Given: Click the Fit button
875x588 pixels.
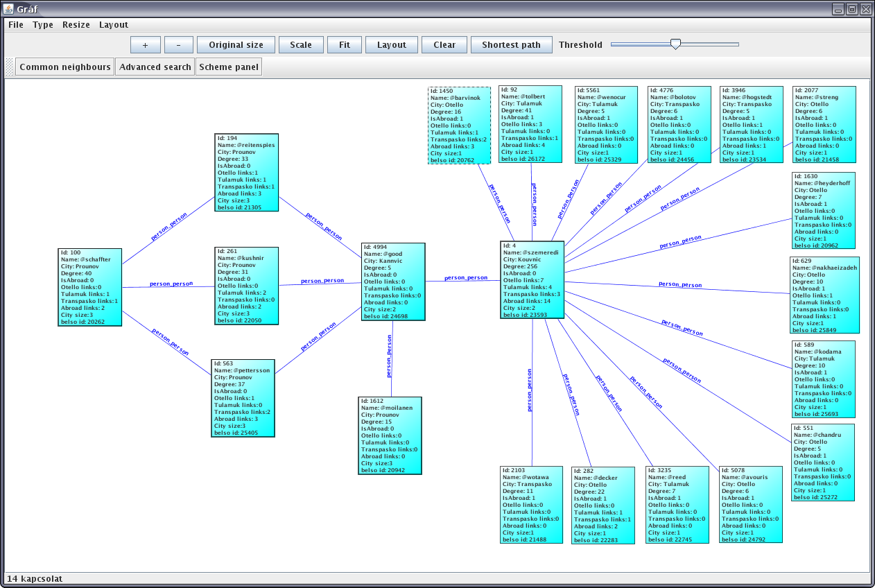Looking at the screenshot, I should [x=345, y=45].
